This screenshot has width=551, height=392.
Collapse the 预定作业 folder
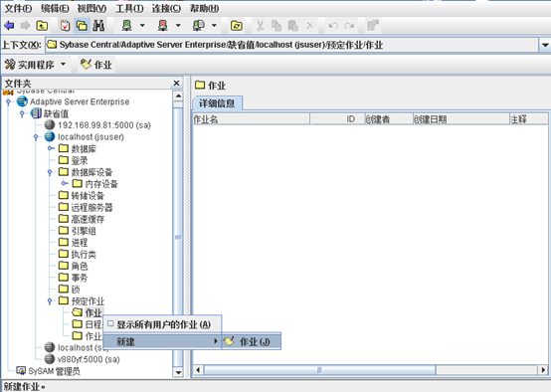pos(49,300)
